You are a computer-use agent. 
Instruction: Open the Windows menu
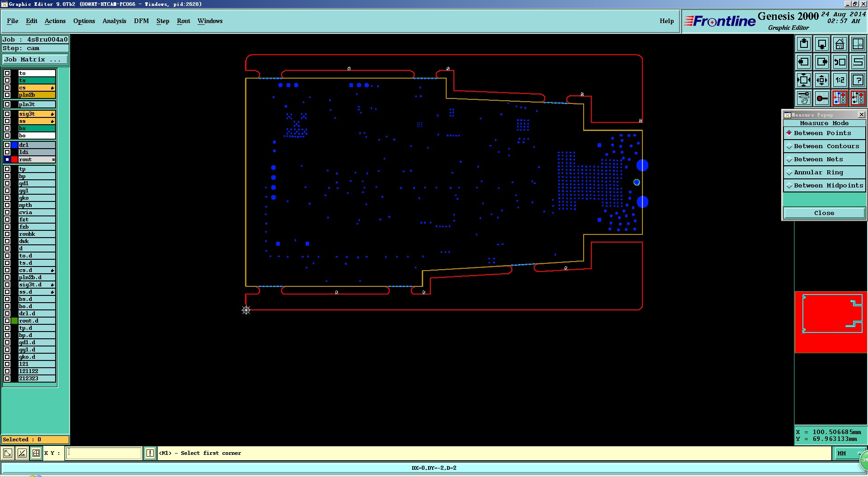click(x=210, y=21)
